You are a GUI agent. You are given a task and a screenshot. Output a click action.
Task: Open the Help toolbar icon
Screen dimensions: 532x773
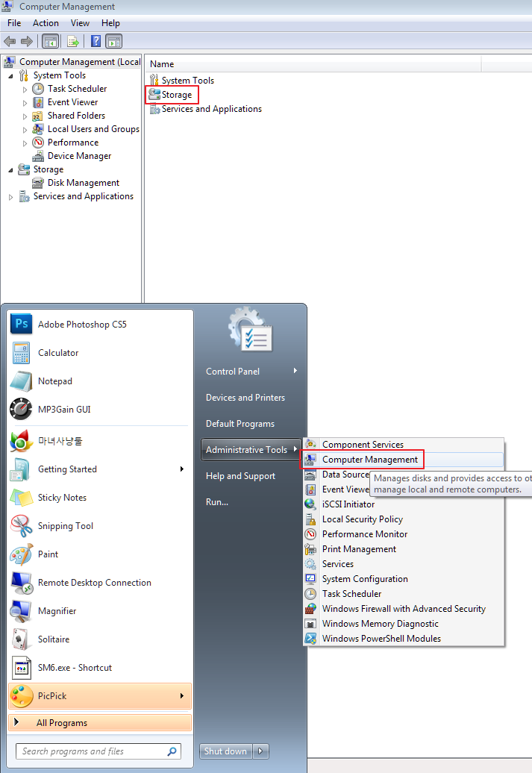pos(96,42)
